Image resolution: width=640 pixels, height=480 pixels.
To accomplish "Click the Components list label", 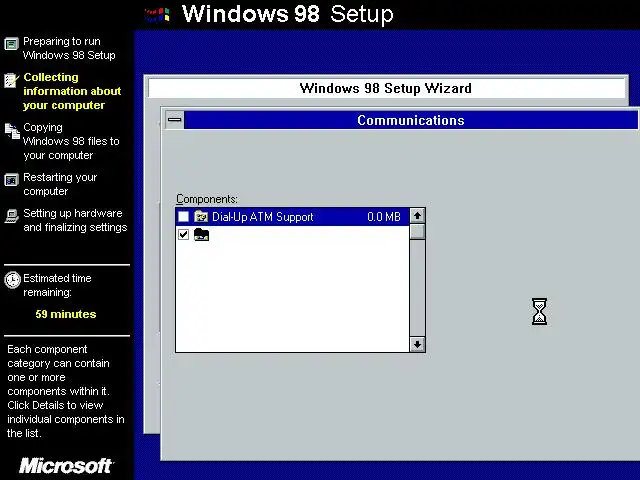I will [x=207, y=199].
